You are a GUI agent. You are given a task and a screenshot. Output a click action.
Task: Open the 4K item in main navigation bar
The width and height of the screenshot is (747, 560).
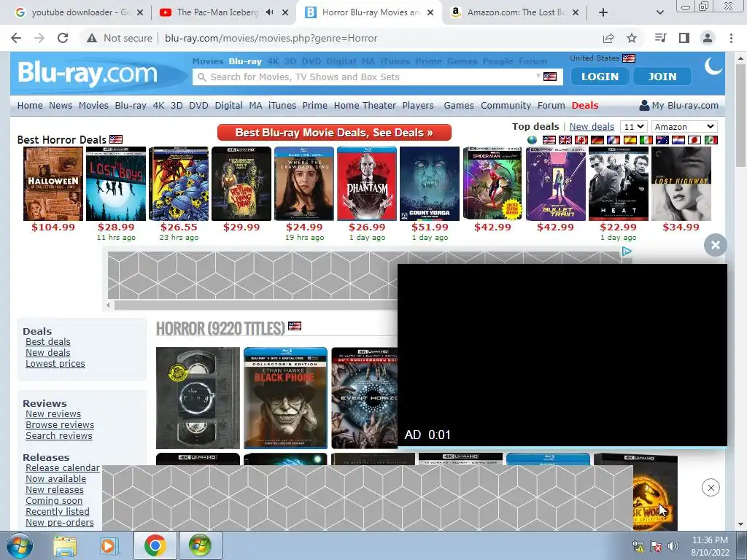point(158,105)
